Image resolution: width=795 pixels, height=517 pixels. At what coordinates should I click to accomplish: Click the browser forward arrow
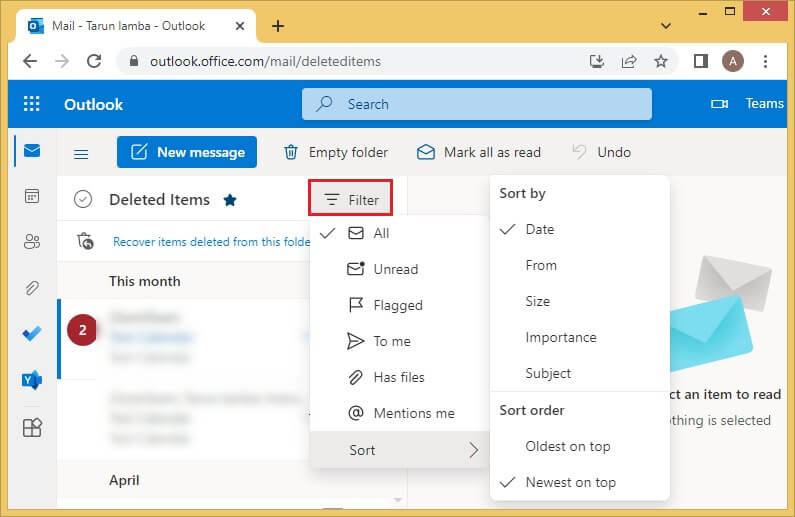point(62,61)
